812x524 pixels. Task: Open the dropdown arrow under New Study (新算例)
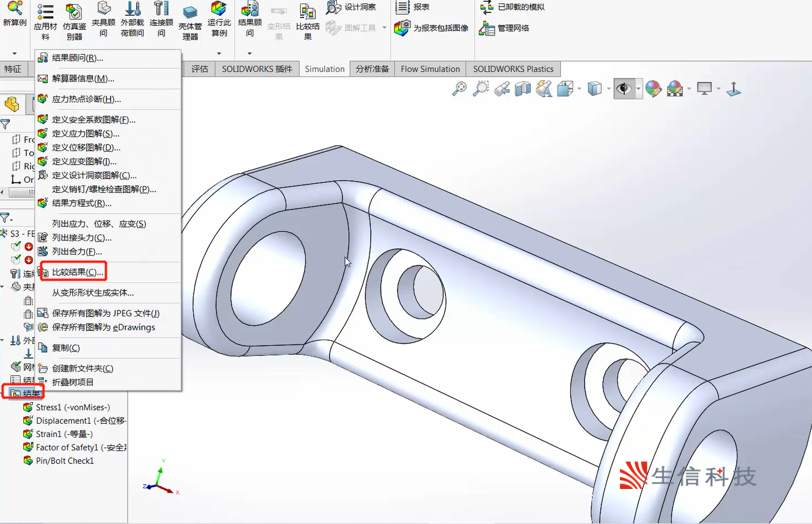15,53
